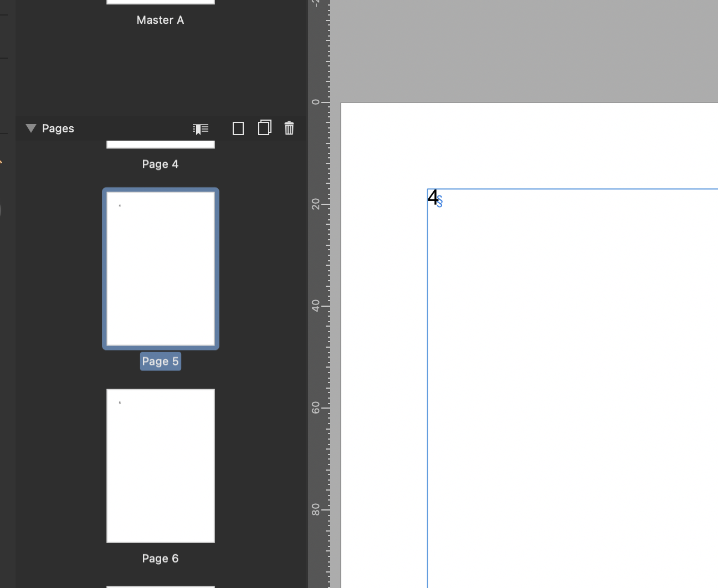The image size is (718, 588).
Task: Select the Page 4 thumbnail
Action: 160,143
